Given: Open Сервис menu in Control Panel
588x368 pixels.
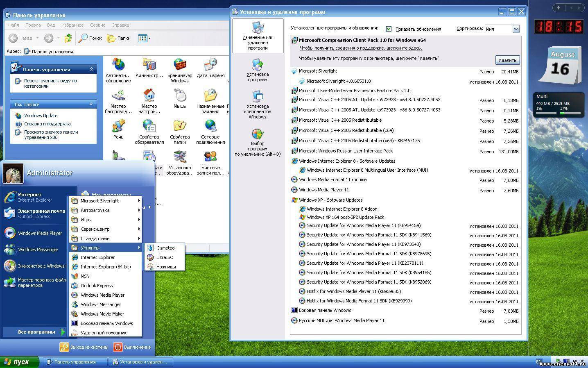Looking at the screenshot, I should [x=97, y=25].
